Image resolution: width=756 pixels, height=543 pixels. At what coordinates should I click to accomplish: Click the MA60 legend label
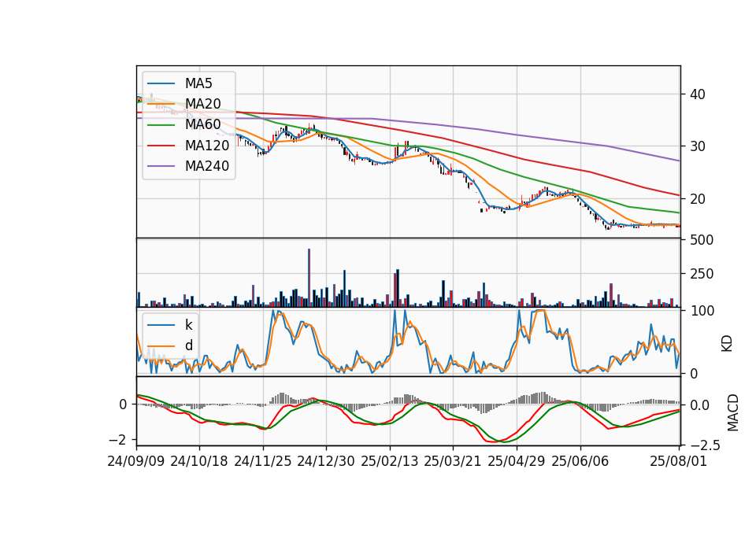tap(202, 125)
